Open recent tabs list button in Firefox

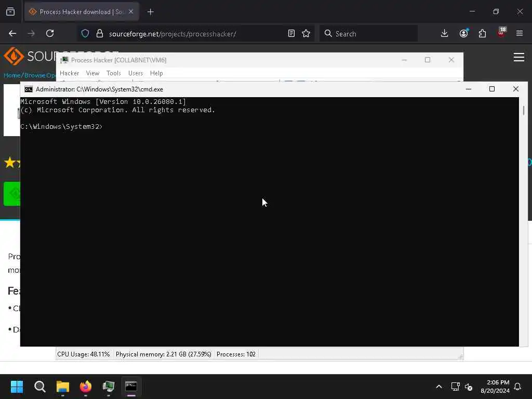pyautogui.click(x=10, y=12)
